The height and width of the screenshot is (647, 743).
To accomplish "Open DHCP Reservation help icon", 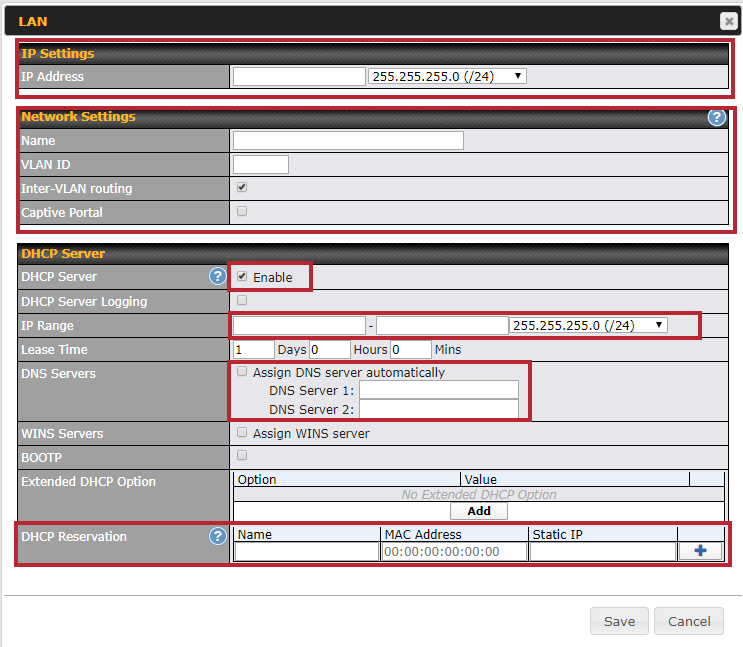I will click(217, 536).
